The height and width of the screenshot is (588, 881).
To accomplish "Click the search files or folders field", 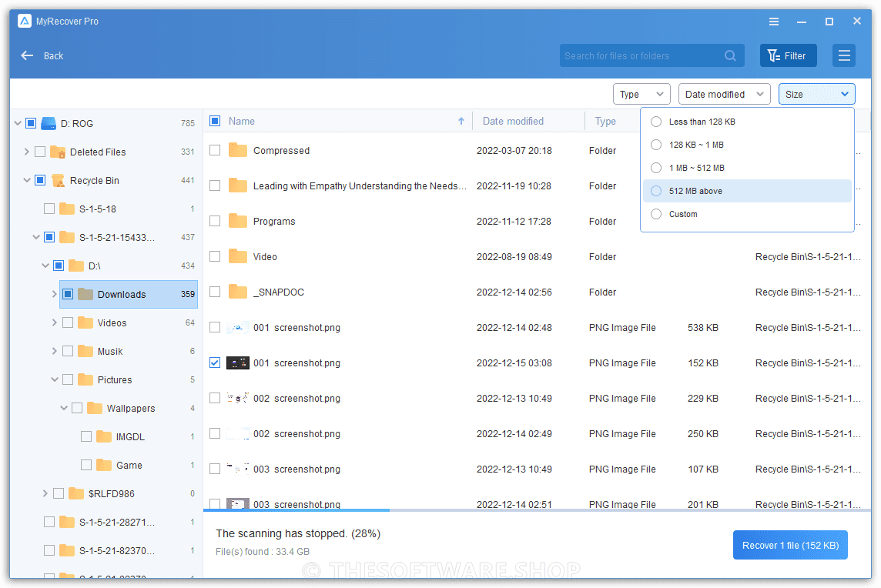I will pos(639,55).
